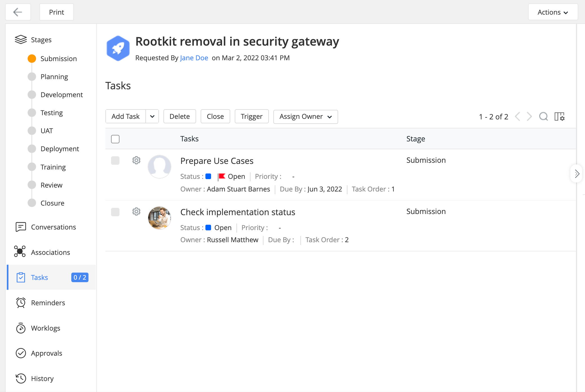Check the Prepare Use Cases task checkbox

point(115,161)
